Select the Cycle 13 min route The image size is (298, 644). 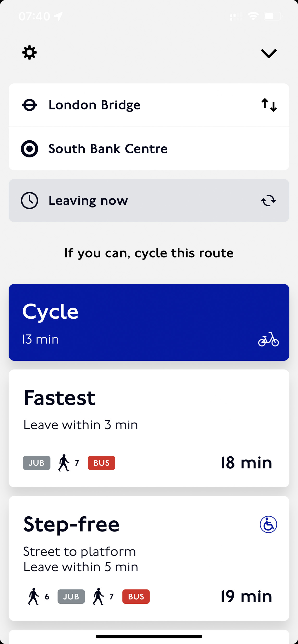[x=149, y=322]
